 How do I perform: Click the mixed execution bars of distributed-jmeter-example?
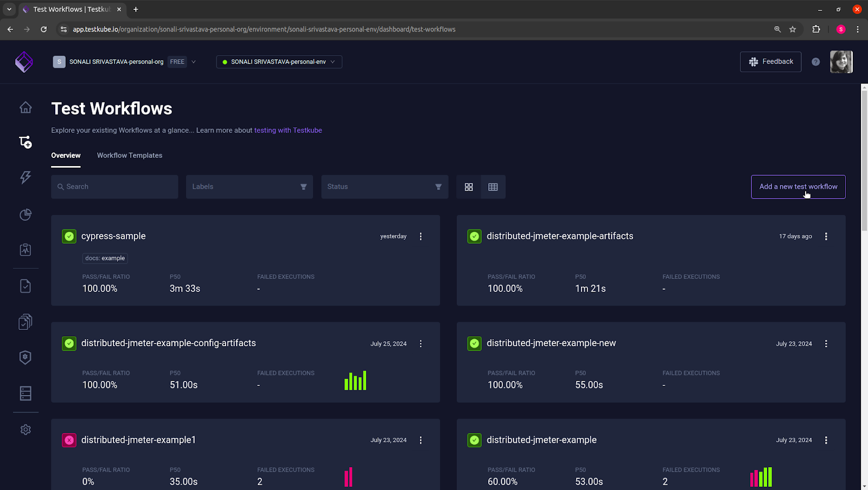coord(761,477)
